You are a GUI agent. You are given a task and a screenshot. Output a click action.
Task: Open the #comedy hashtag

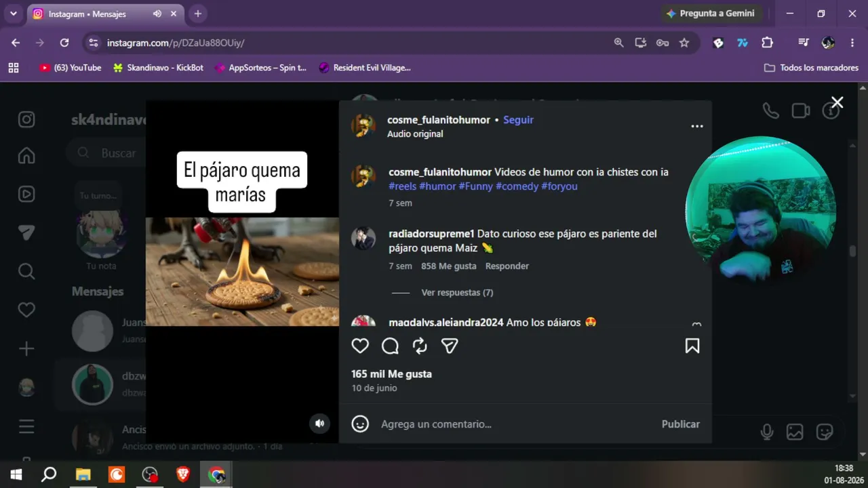pyautogui.click(x=517, y=186)
